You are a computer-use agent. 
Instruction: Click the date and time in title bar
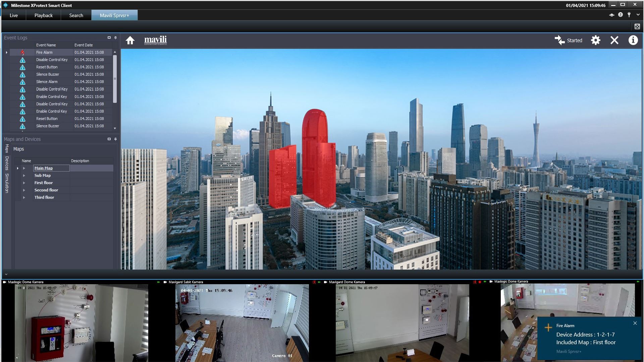click(586, 5)
